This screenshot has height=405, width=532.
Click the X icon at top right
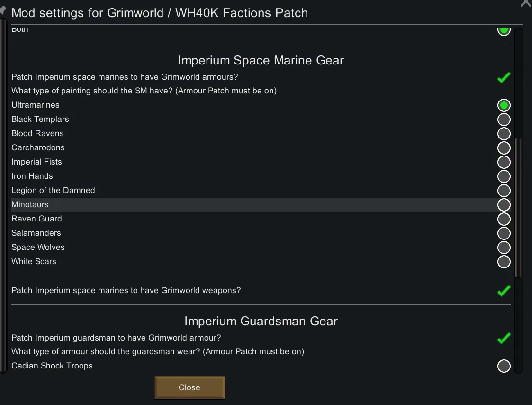(x=526, y=3)
